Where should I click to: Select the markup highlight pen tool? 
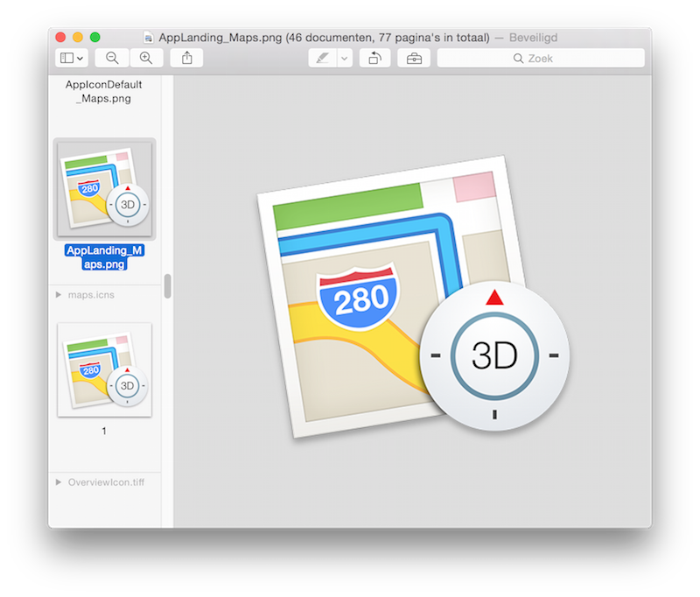click(322, 58)
